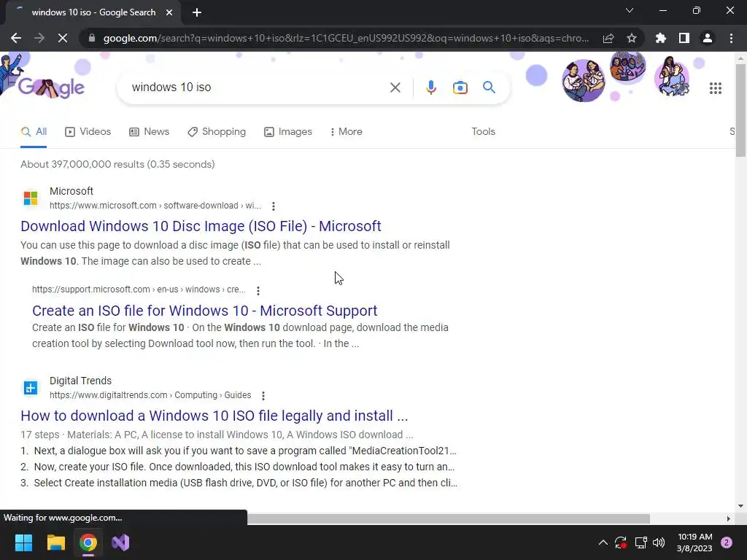Open Download Windows 10 Disc Image link
747x560 pixels.
(x=201, y=226)
